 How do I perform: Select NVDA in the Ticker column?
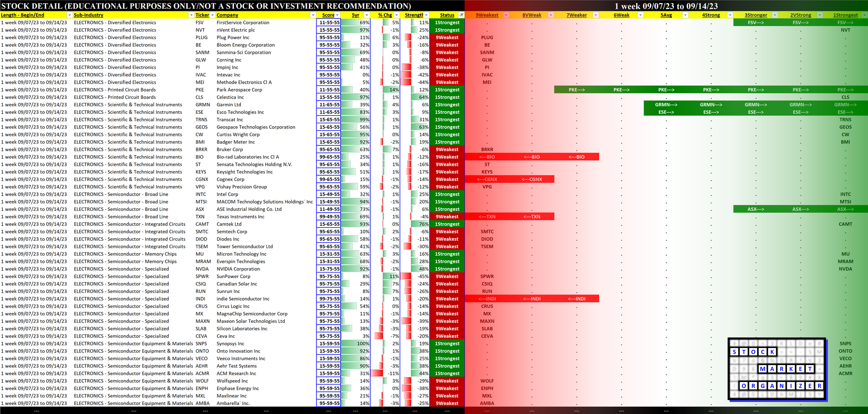point(202,269)
